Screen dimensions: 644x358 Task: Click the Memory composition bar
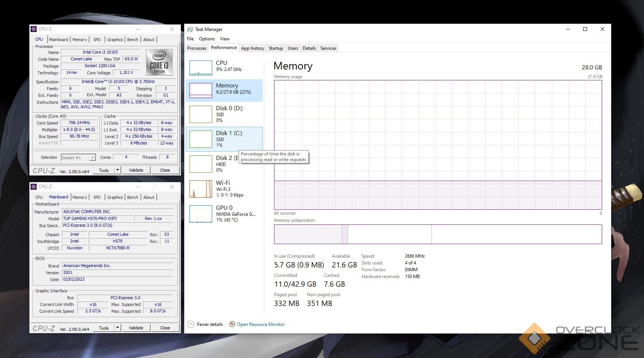[438, 234]
